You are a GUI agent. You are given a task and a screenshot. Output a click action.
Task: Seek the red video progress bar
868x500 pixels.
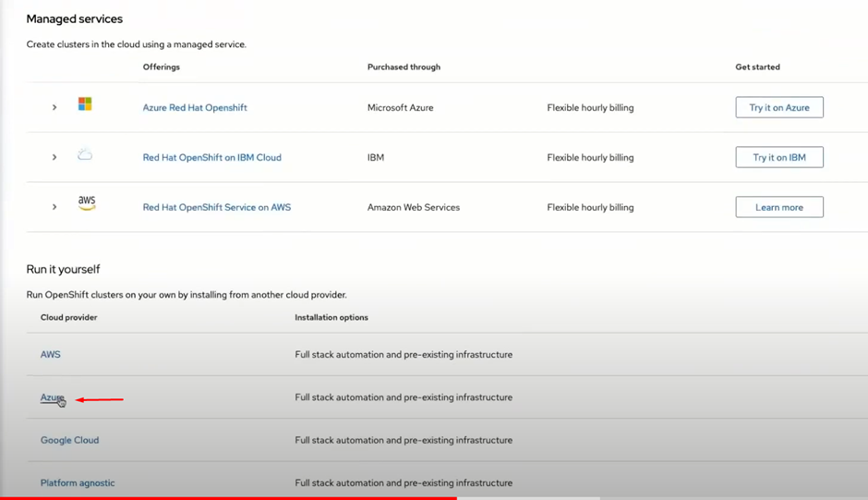[228, 498]
